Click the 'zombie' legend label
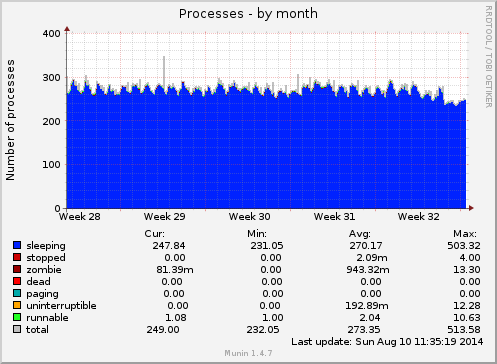The width and height of the screenshot is (497, 364). point(44,270)
